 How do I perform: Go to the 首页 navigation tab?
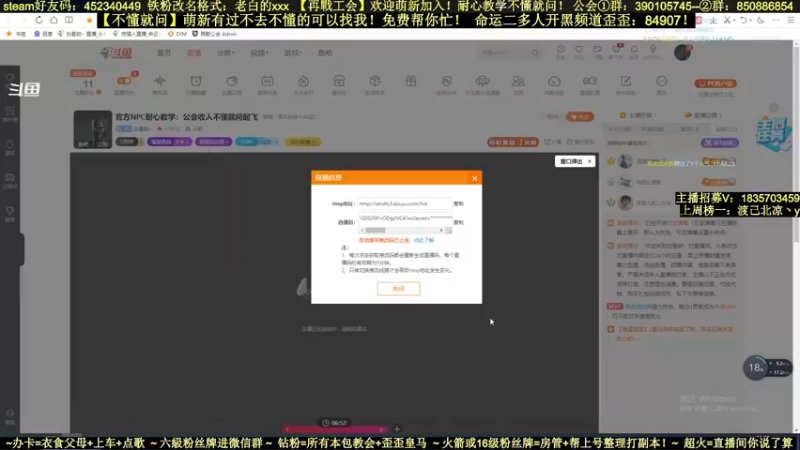164,53
